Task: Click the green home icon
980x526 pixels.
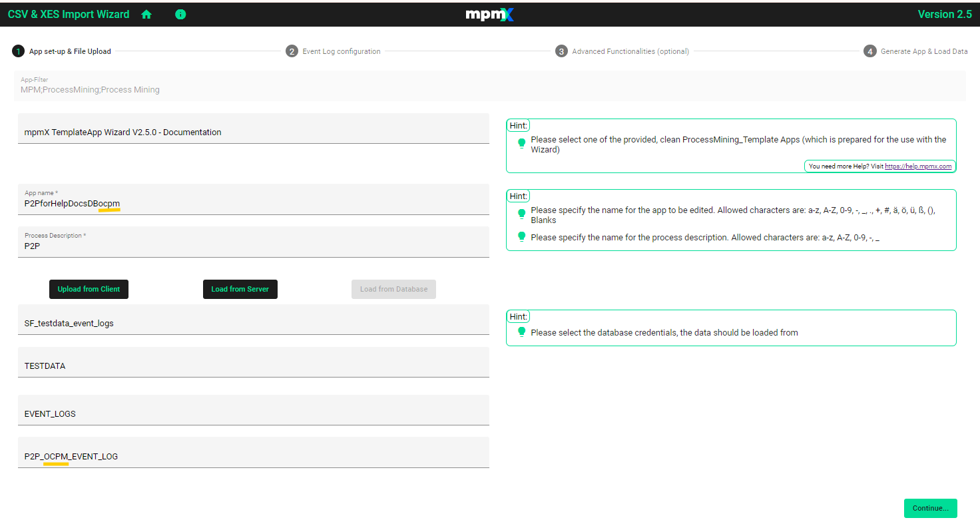Action: pyautogui.click(x=146, y=14)
